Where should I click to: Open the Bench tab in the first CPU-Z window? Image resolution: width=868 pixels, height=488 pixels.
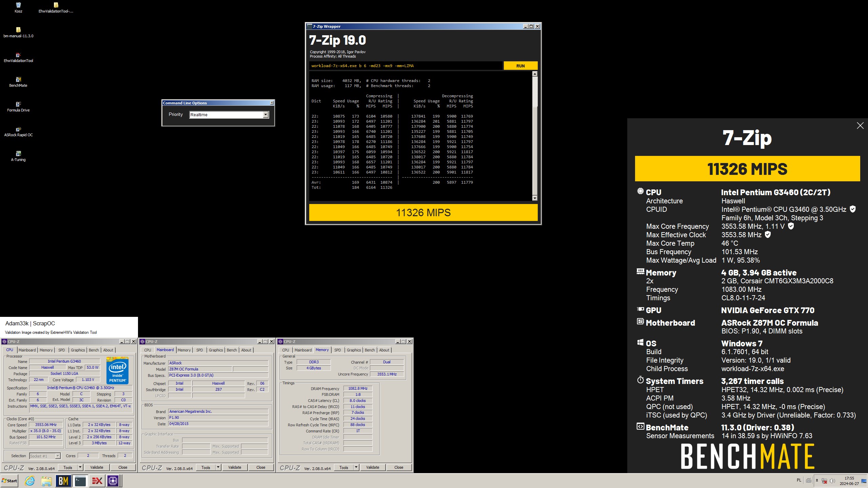point(94,350)
